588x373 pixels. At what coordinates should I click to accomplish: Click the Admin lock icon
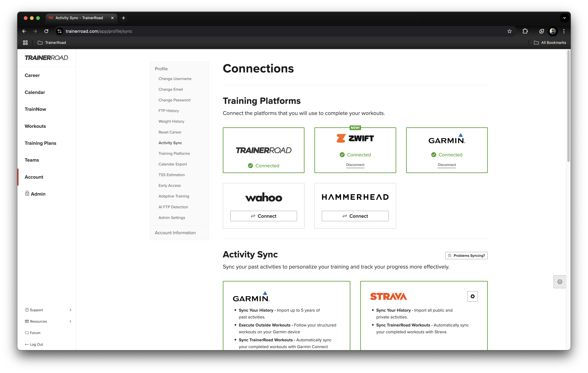(27, 193)
